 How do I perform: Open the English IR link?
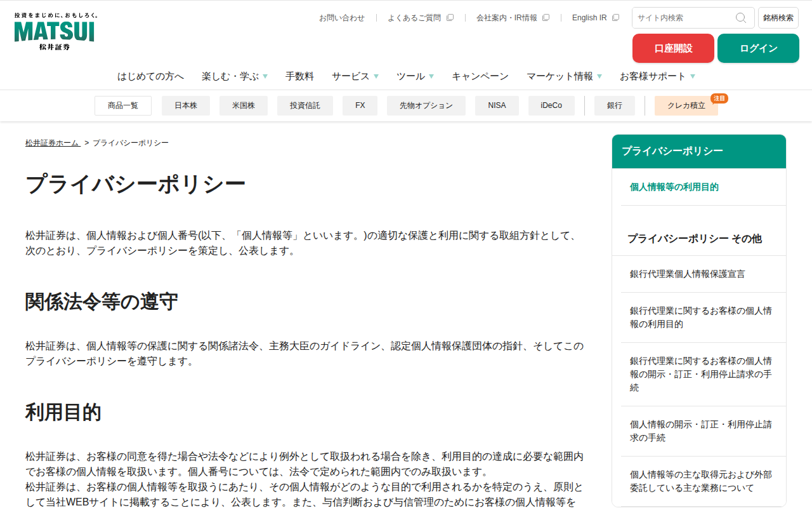589,18
